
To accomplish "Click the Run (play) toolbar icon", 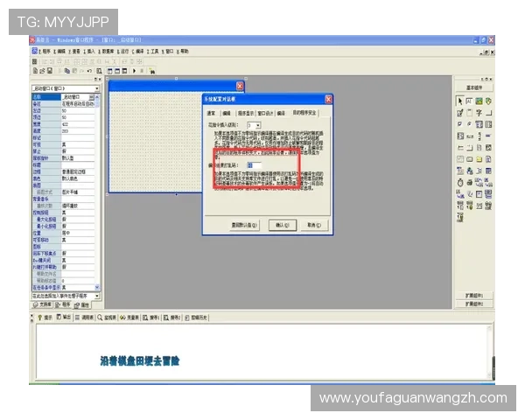I will pyautogui.click(x=134, y=71).
